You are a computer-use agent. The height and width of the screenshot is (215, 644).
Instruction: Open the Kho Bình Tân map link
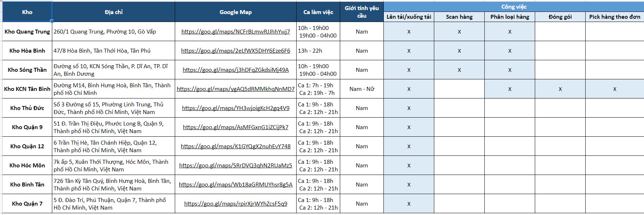[236, 185]
